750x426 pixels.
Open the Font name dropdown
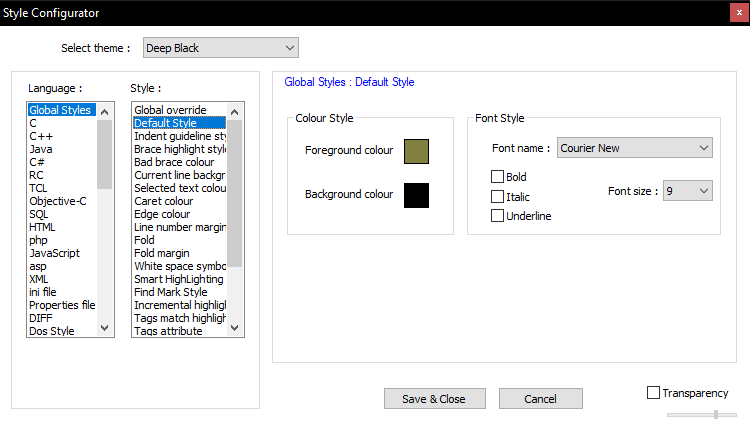point(634,148)
